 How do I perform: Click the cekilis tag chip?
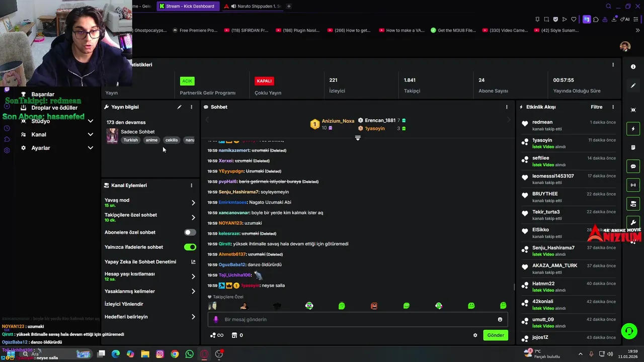tap(172, 140)
